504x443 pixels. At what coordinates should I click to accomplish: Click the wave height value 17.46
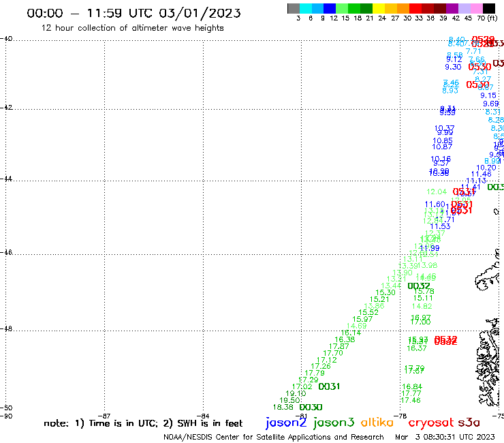(x=411, y=400)
